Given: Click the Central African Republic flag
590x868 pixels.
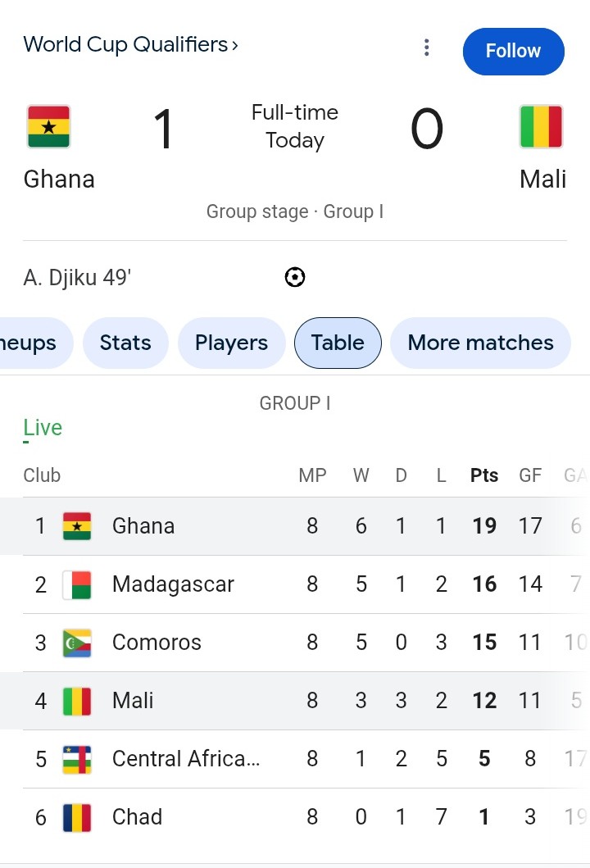Looking at the screenshot, I should [77, 759].
